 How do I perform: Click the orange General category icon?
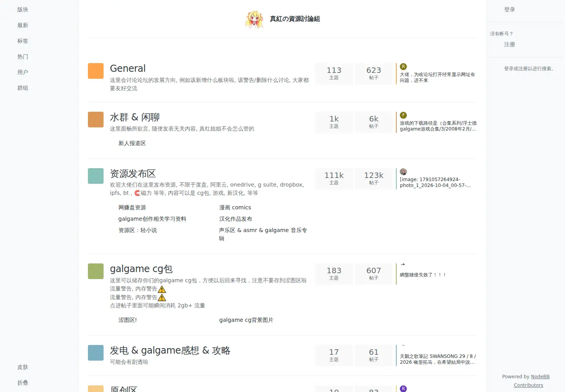click(x=96, y=71)
